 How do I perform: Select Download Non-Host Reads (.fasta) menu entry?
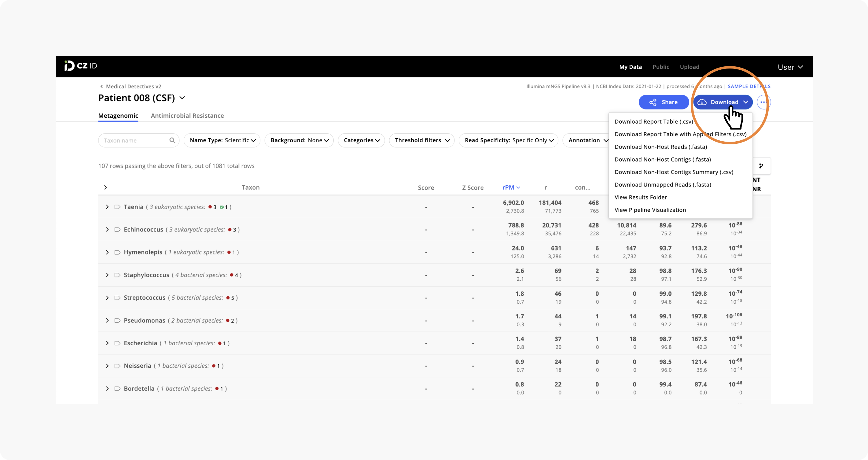[661, 147]
